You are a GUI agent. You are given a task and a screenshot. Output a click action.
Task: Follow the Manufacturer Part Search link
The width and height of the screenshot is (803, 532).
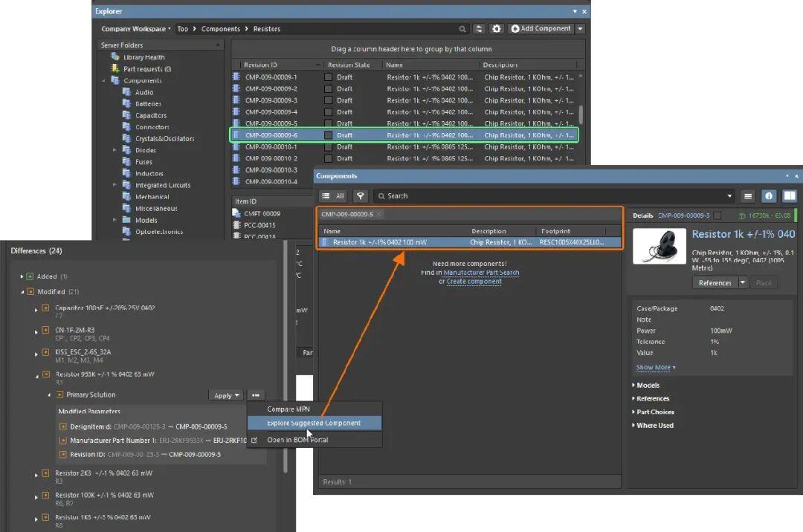tap(481, 273)
